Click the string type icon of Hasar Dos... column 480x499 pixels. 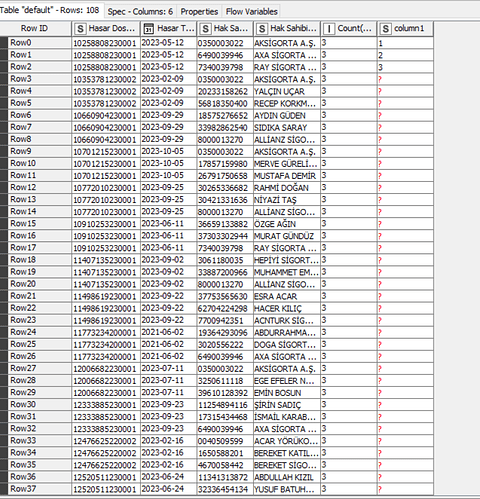[80, 29]
